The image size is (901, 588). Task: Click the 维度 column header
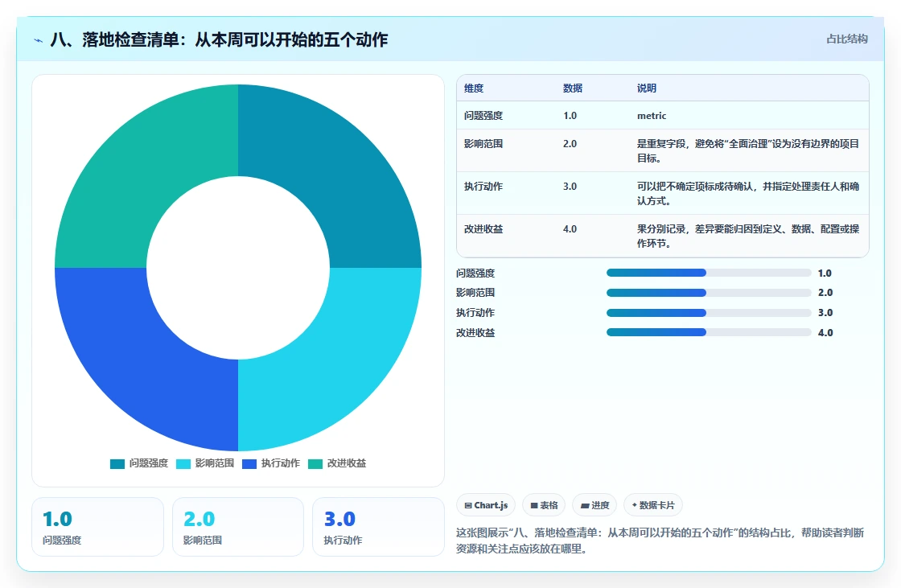tap(474, 88)
